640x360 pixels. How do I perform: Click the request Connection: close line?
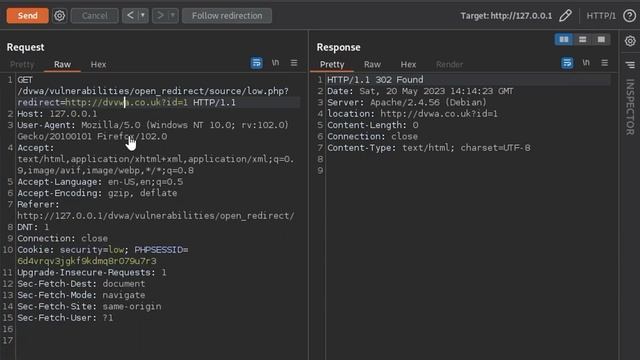62,238
